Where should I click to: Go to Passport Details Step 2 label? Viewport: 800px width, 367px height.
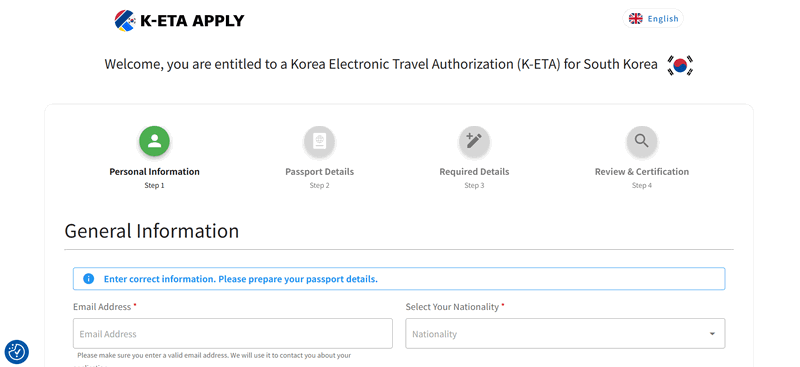coord(319,178)
